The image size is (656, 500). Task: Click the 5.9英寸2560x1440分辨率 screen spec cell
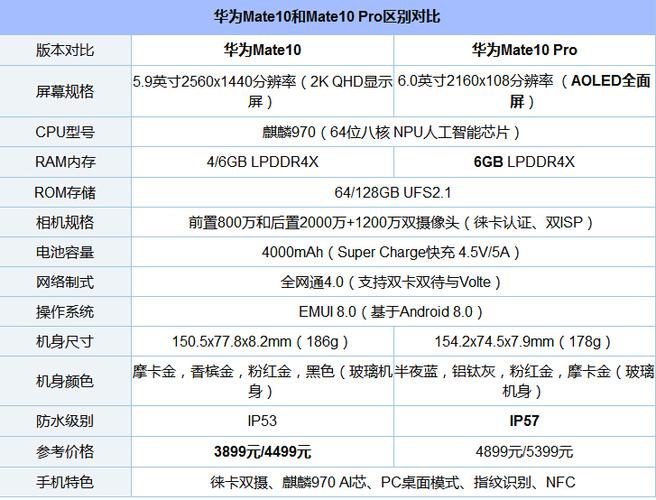tap(262, 91)
